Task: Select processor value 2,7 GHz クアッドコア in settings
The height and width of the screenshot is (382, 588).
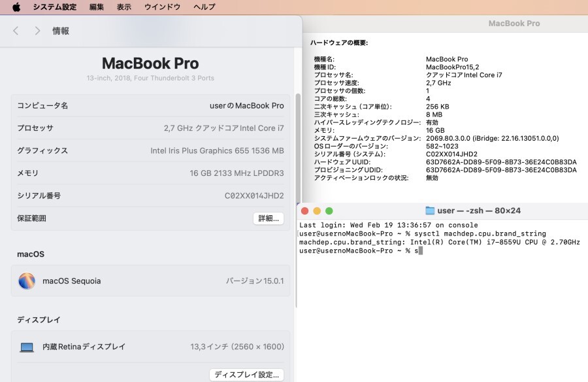Action: click(x=224, y=128)
